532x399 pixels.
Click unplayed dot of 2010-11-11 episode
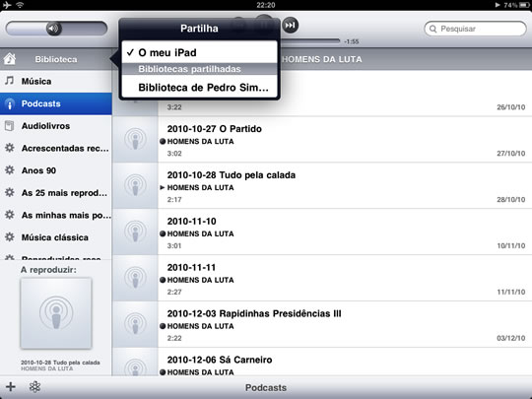tap(163, 280)
